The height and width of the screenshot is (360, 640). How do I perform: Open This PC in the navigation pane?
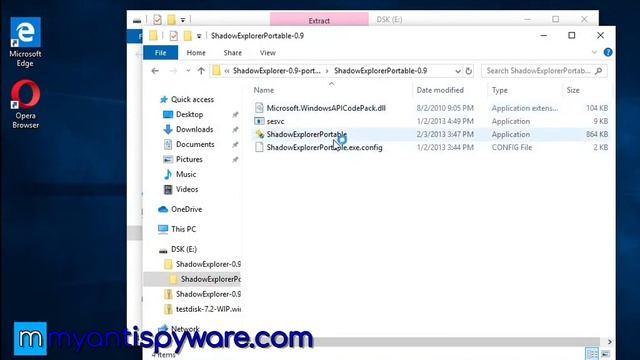pos(183,229)
